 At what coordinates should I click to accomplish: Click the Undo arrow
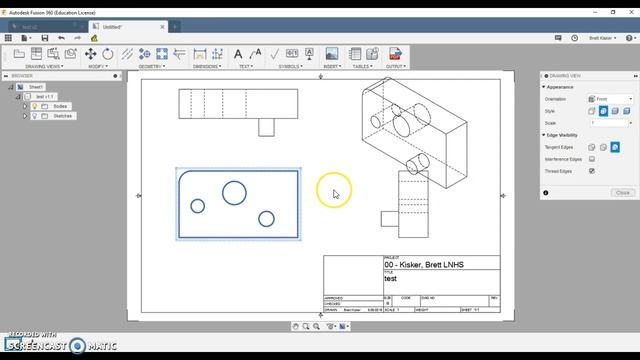click(x=61, y=38)
